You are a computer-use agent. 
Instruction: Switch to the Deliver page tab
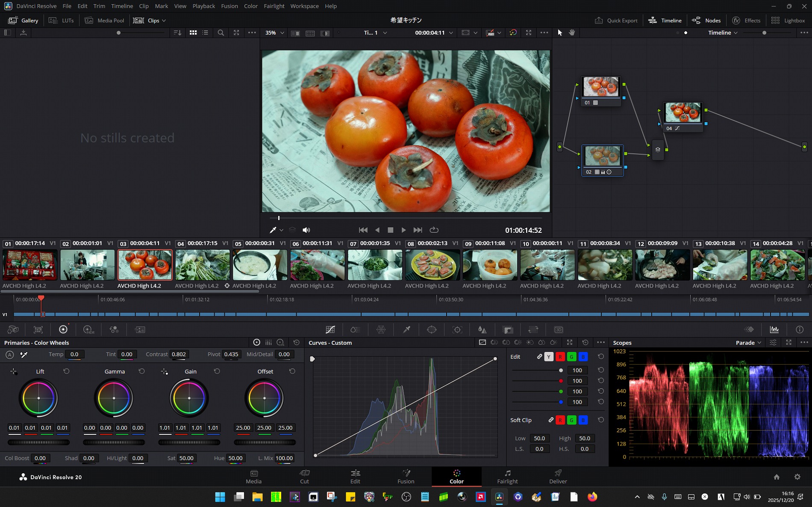pos(558,476)
